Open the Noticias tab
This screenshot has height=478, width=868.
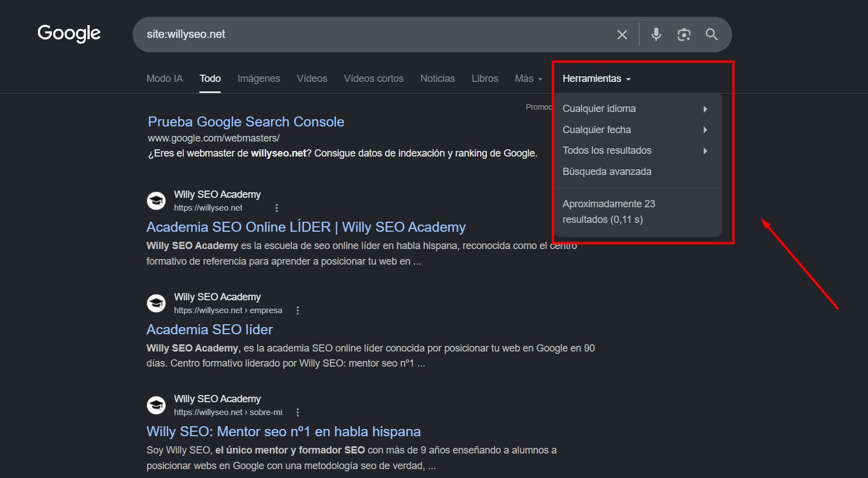[437, 79]
